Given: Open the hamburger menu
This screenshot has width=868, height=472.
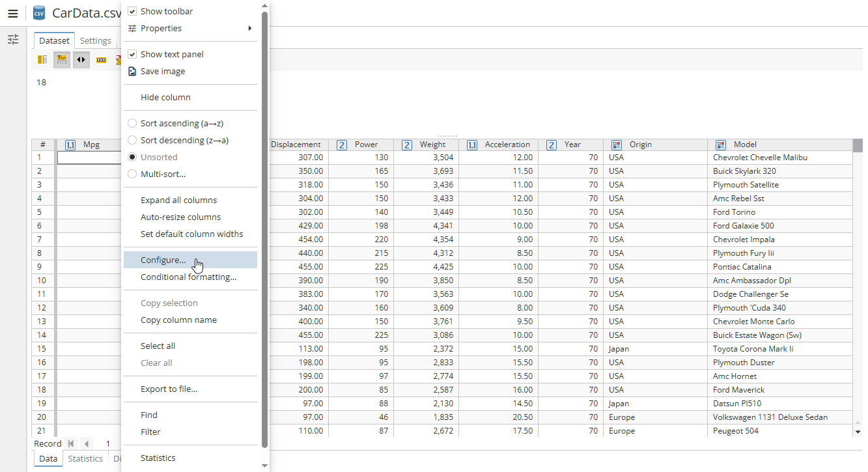Looking at the screenshot, I should point(13,13).
